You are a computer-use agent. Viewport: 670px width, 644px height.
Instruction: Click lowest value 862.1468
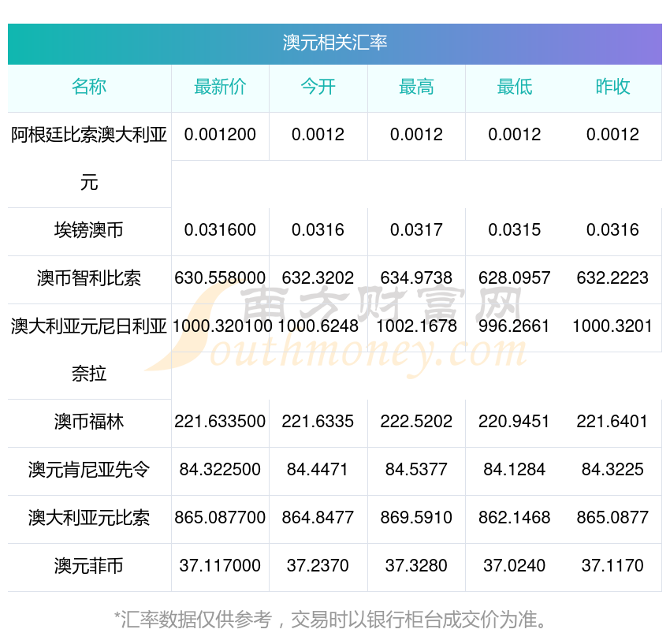click(x=515, y=518)
